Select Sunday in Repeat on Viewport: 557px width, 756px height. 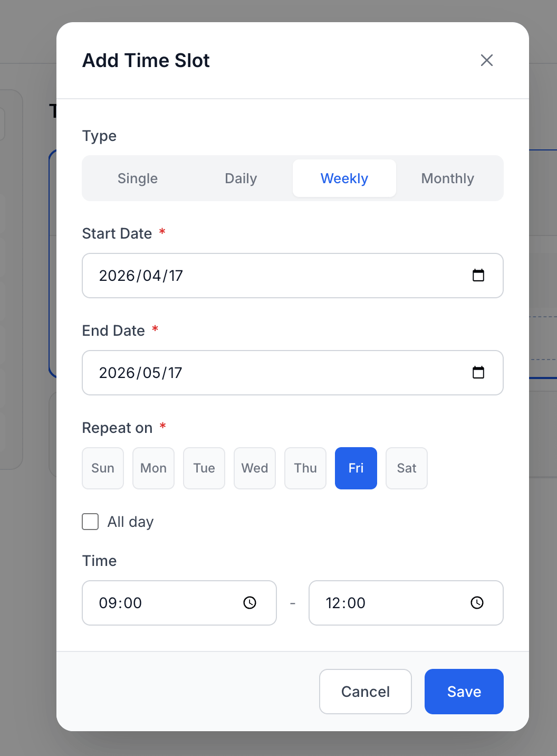pyautogui.click(x=102, y=468)
